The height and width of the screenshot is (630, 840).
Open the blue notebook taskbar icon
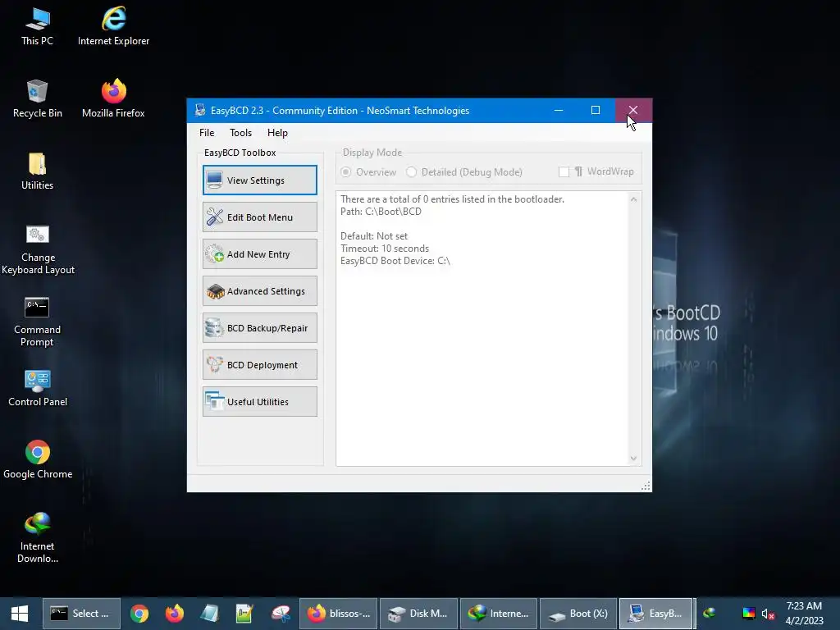pos(209,614)
